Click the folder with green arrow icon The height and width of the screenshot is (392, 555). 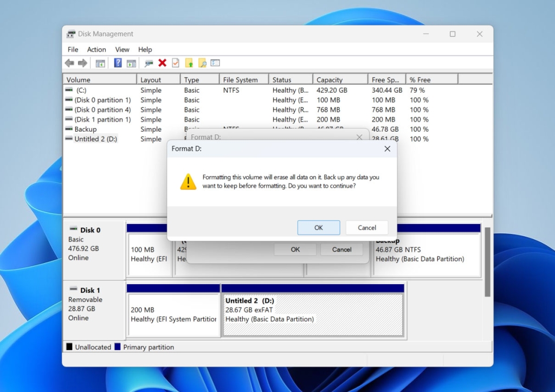189,63
